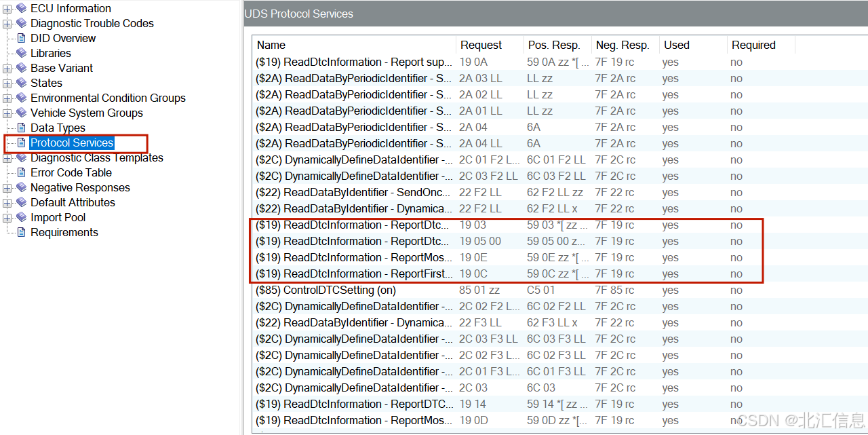The height and width of the screenshot is (435, 868).
Task: Select the ReadDataByIdentifier - Dynamica... 22 F3 LL row
Action: click(x=559, y=322)
